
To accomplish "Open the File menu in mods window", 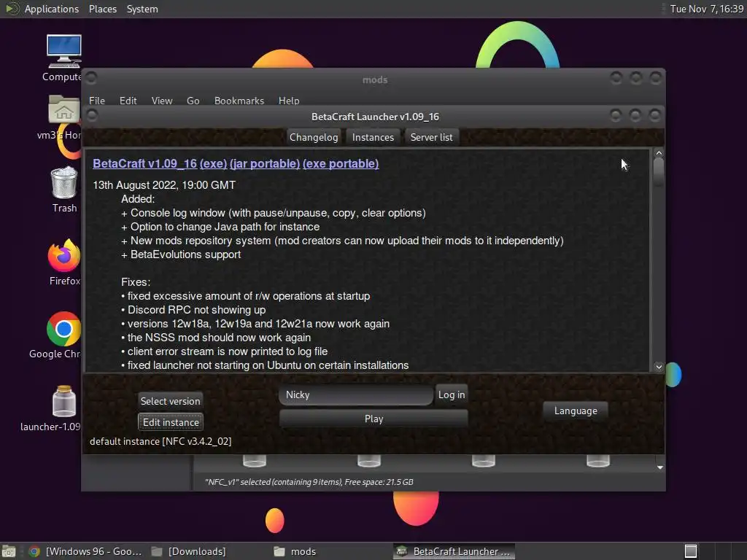I will pos(97,101).
